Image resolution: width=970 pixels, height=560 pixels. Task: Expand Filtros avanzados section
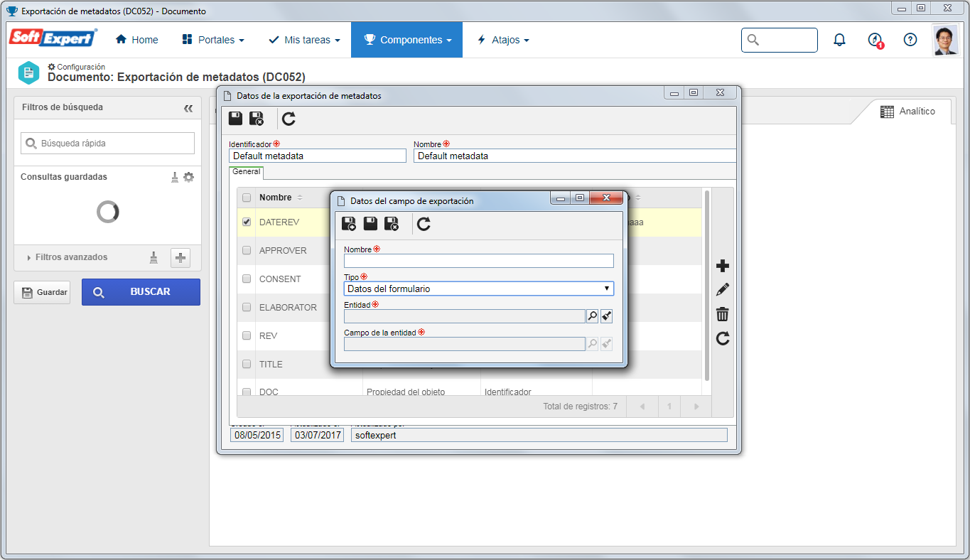[x=68, y=257]
